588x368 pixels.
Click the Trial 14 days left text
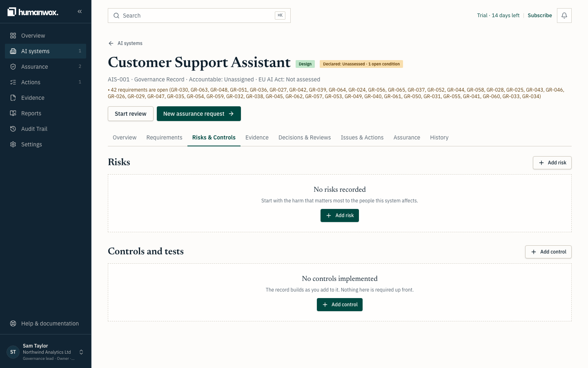498,16
